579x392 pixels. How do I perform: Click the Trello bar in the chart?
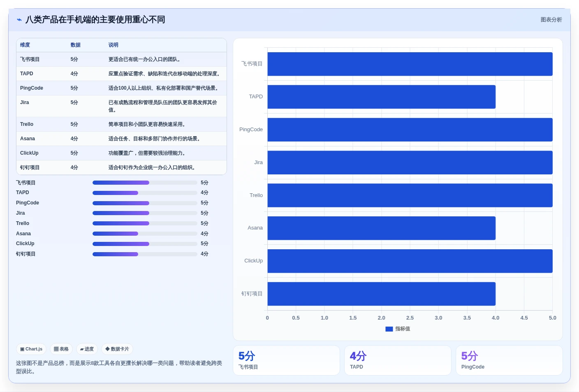point(410,195)
